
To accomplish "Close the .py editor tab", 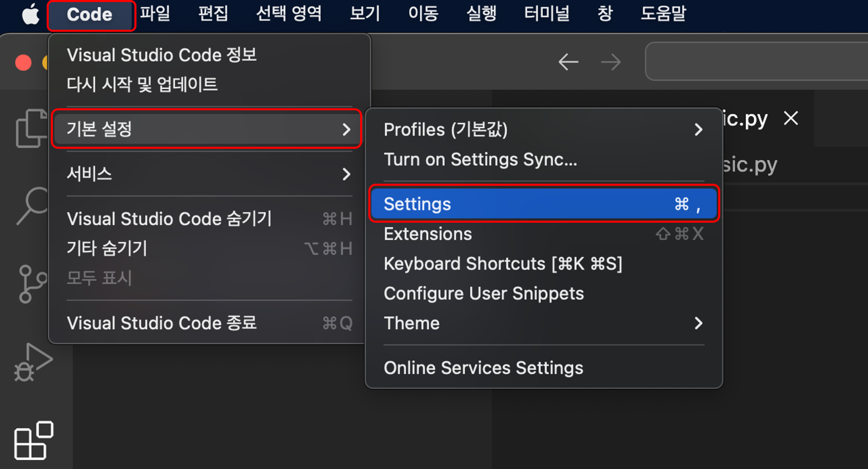I will (791, 119).
